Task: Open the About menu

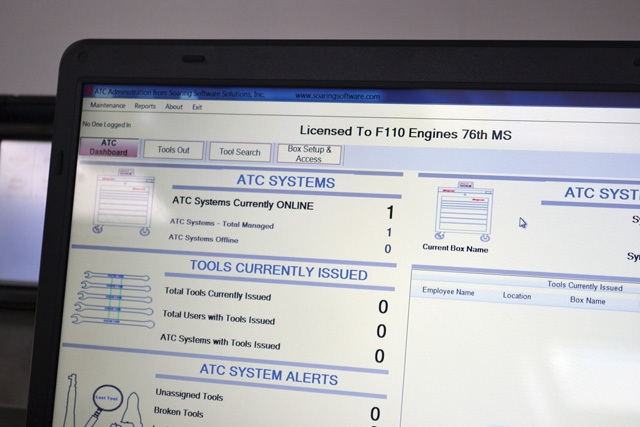Action: tap(174, 106)
